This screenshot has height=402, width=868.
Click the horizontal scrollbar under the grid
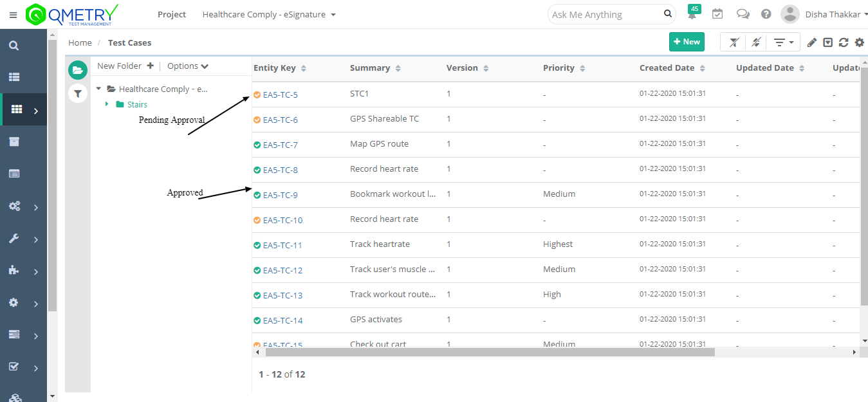pyautogui.click(x=490, y=352)
